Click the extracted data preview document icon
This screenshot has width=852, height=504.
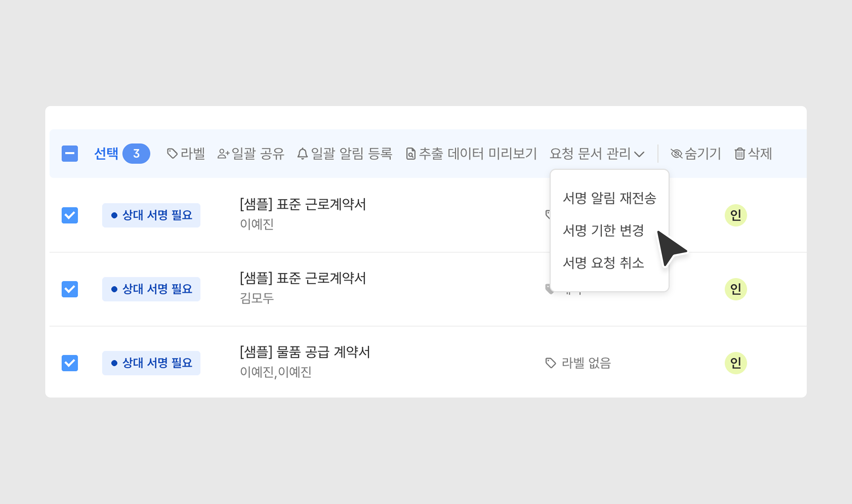410,154
